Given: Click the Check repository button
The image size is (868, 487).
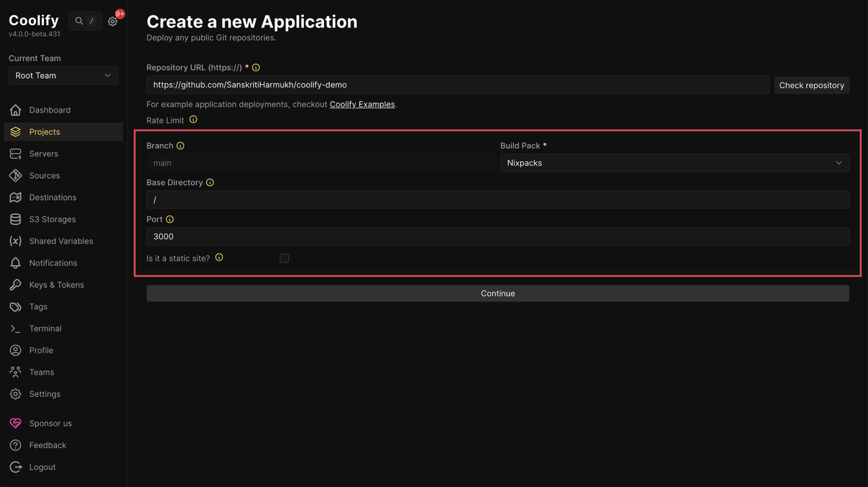Looking at the screenshot, I should click(x=812, y=85).
